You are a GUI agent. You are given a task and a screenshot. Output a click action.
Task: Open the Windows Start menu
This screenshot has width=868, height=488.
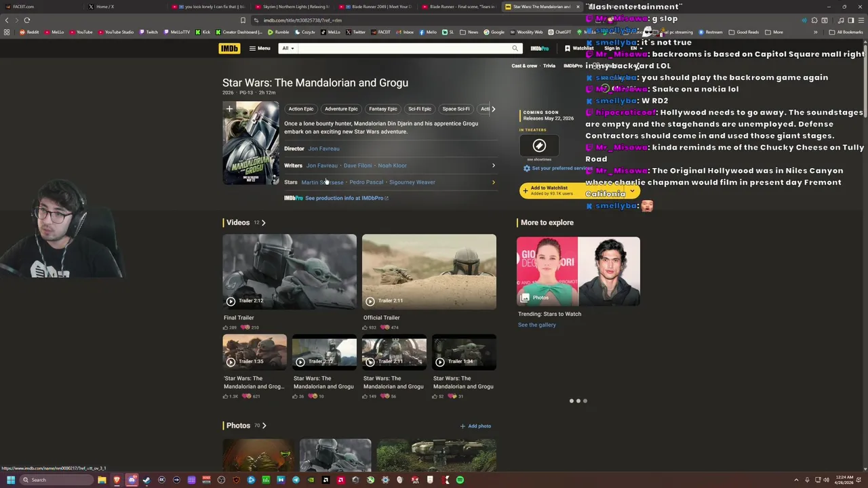point(10,480)
